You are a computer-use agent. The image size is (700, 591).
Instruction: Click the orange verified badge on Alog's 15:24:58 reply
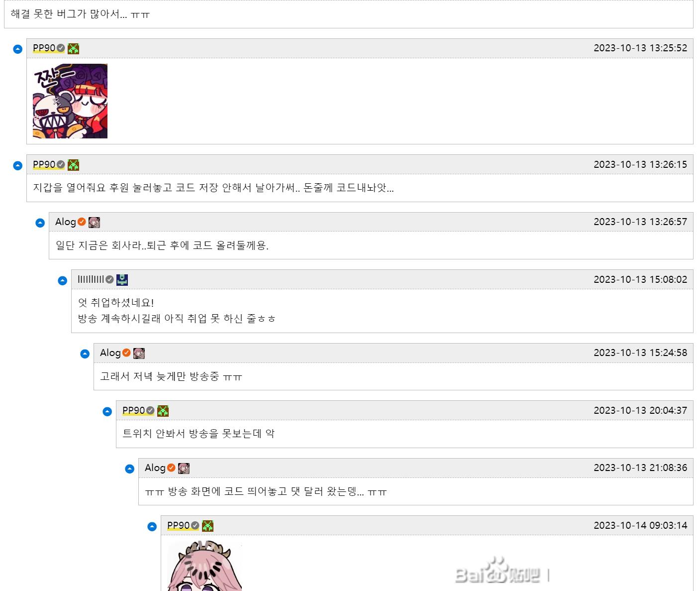point(126,353)
